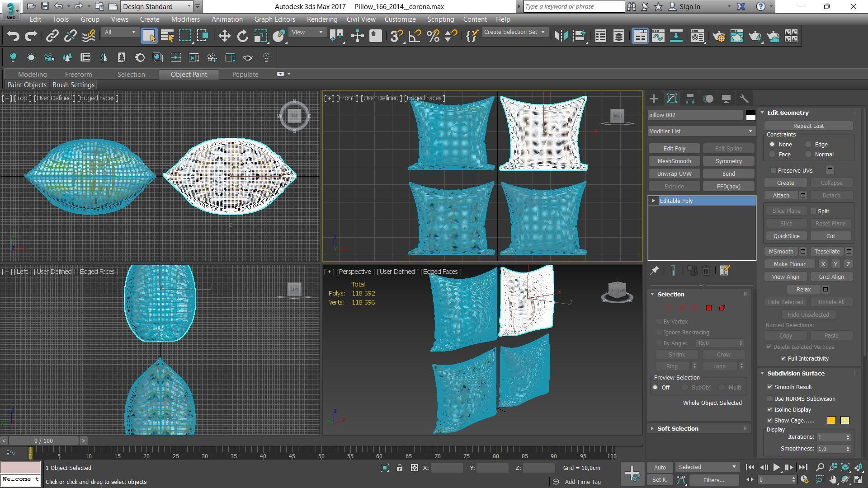Screen dimensions: 868x488
Task: Remove modifier from the stack trash icon
Action: click(706, 271)
